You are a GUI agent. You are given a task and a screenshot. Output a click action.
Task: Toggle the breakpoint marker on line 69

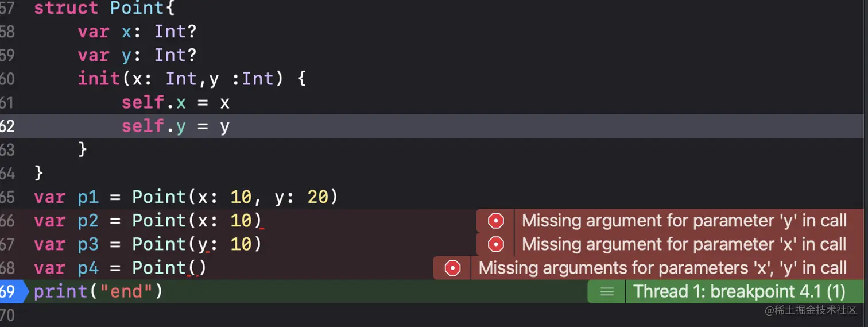pyautogui.click(x=11, y=292)
